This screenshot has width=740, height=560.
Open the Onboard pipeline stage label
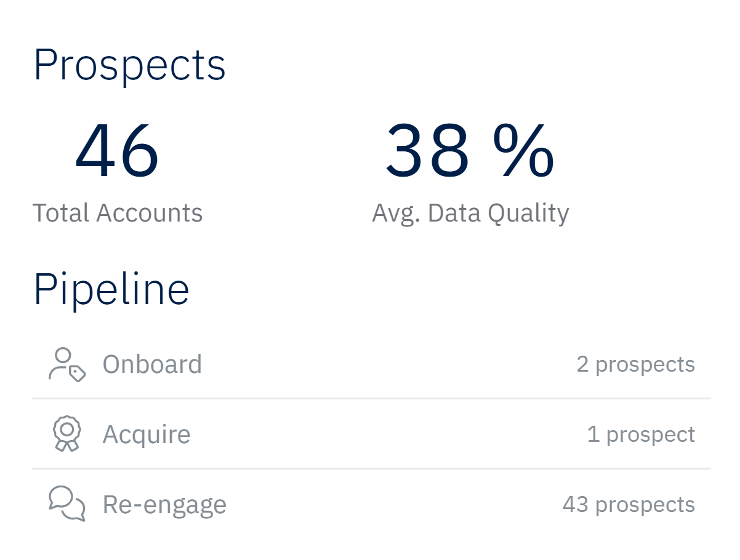click(x=152, y=364)
